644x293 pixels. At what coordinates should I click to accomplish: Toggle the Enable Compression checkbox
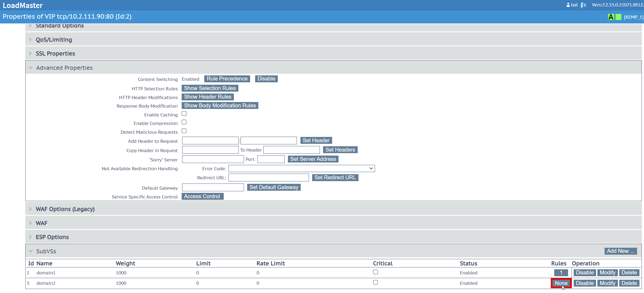click(184, 122)
